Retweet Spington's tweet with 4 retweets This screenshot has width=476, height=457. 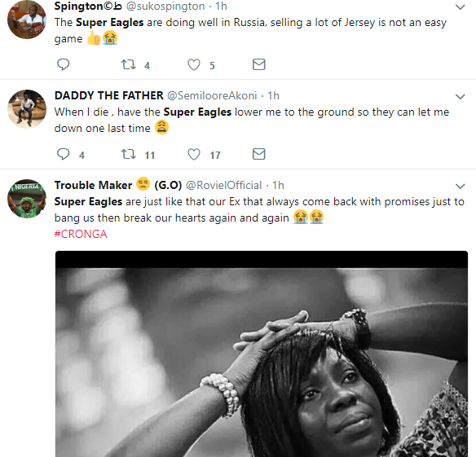(129, 64)
